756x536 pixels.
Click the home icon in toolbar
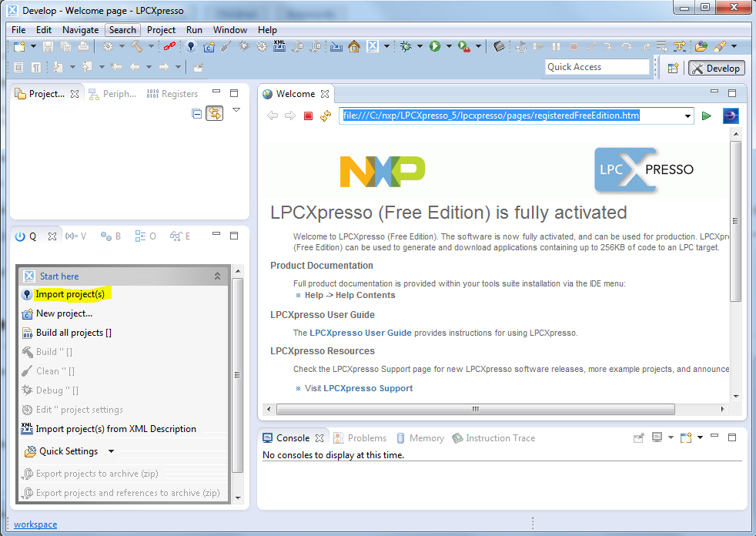(x=354, y=46)
